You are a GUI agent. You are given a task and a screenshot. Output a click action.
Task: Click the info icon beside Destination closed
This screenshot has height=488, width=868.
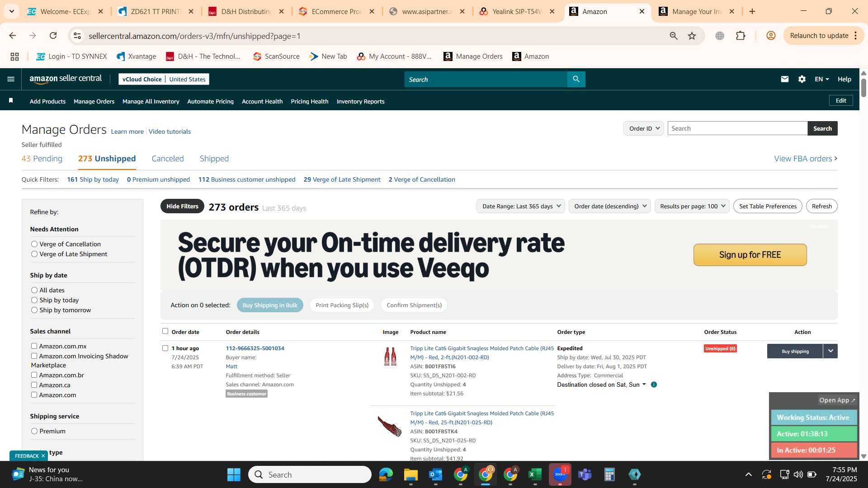pyautogui.click(x=654, y=385)
